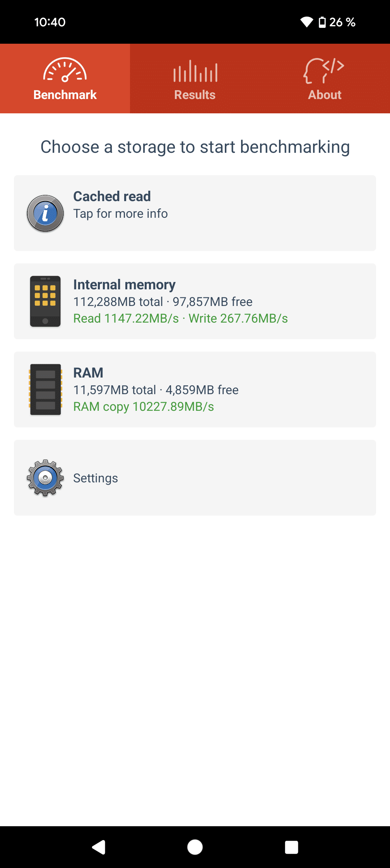Tap the Wi-Fi status icon
390x868 pixels.
307,22
